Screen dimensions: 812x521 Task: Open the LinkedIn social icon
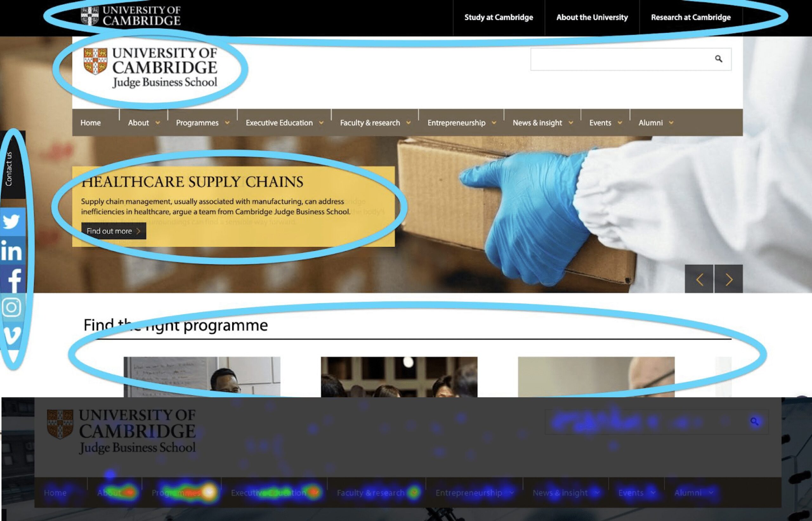12,251
